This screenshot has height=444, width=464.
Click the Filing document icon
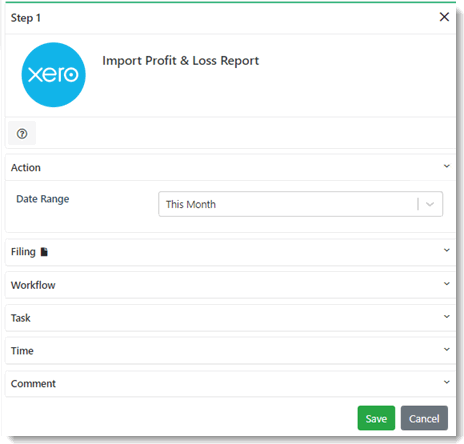[44, 252]
